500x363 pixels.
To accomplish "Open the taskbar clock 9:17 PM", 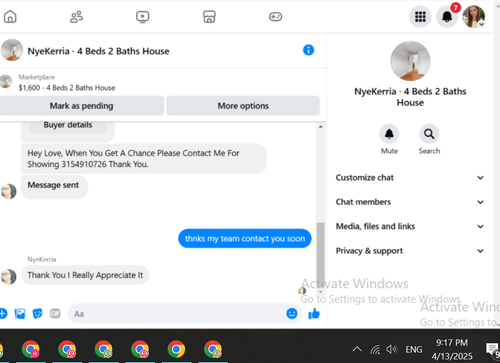I will [452, 349].
